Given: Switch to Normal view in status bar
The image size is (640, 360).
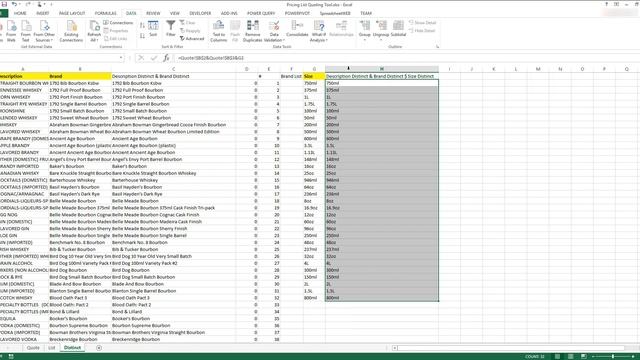Looking at the screenshot, I should 557,356.
